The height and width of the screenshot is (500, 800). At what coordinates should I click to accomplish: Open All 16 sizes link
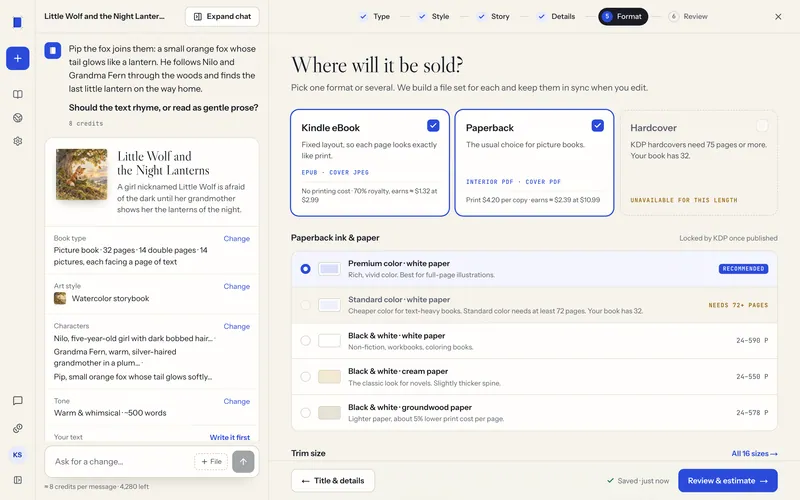point(754,454)
